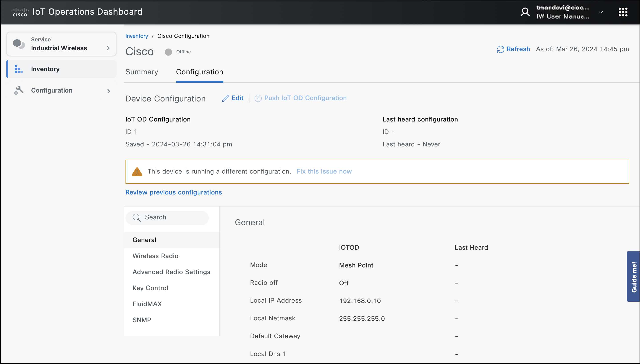Click the grey Offline status dot
The height and width of the screenshot is (364, 640).
point(168,52)
